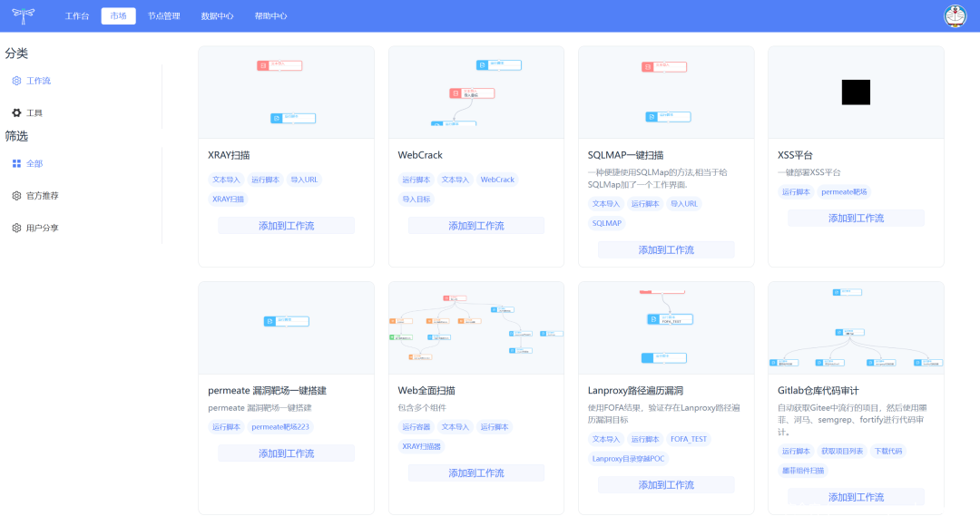Select the 工具 category in sidebar
The height and width of the screenshot is (526, 980).
click(34, 113)
